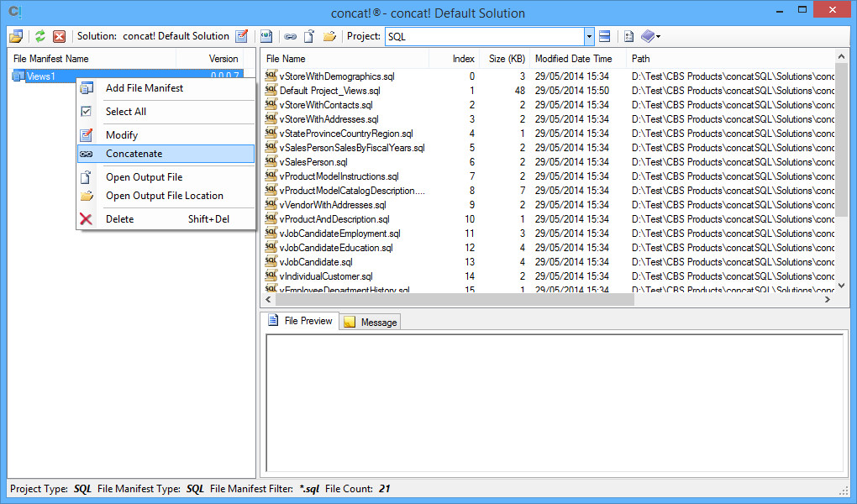Image resolution: width=857 pixels, height=504 pixels.
Task: Click the green refresh icon in the toolbar
Action: (39, 37)
